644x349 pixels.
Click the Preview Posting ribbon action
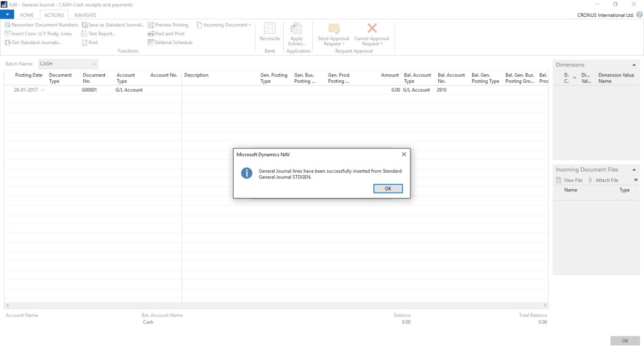168,25
